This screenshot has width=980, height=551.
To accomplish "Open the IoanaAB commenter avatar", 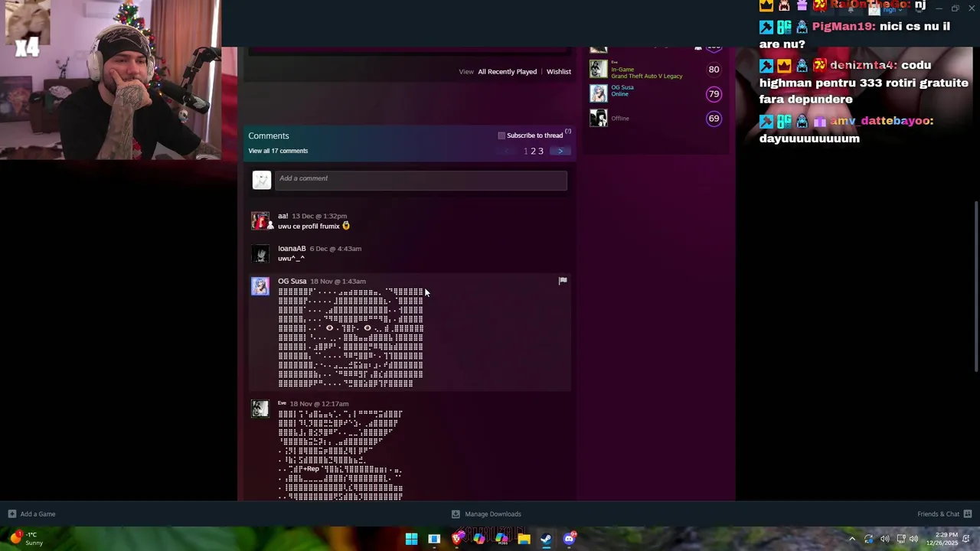I will point(260,253).
